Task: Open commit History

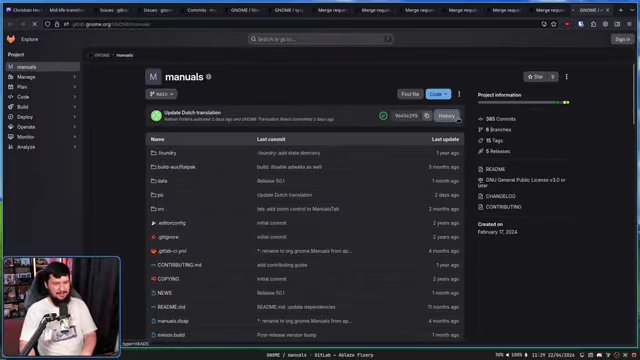Action: click(447, 116)
